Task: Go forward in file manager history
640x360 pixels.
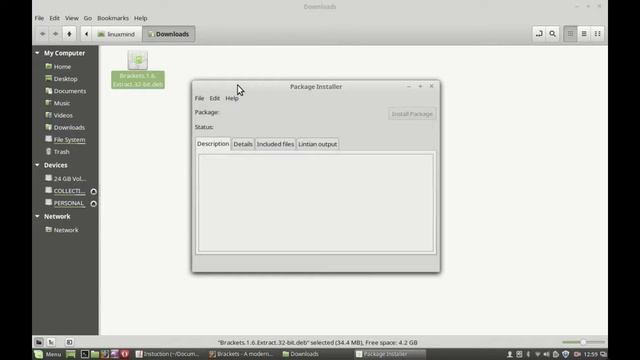Action: (x=56, y=34)
